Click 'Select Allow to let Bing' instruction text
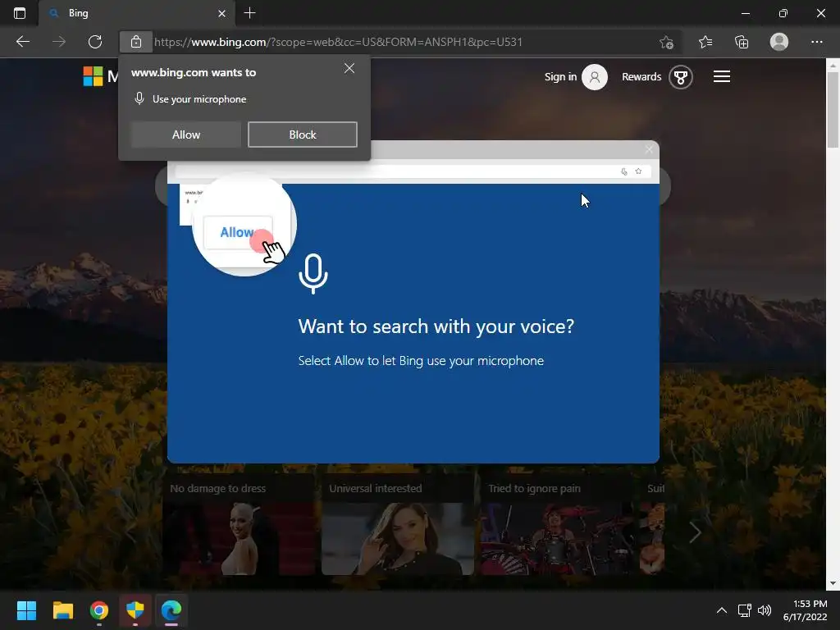Viewport: 840px width, 630px height. (421, 361)
